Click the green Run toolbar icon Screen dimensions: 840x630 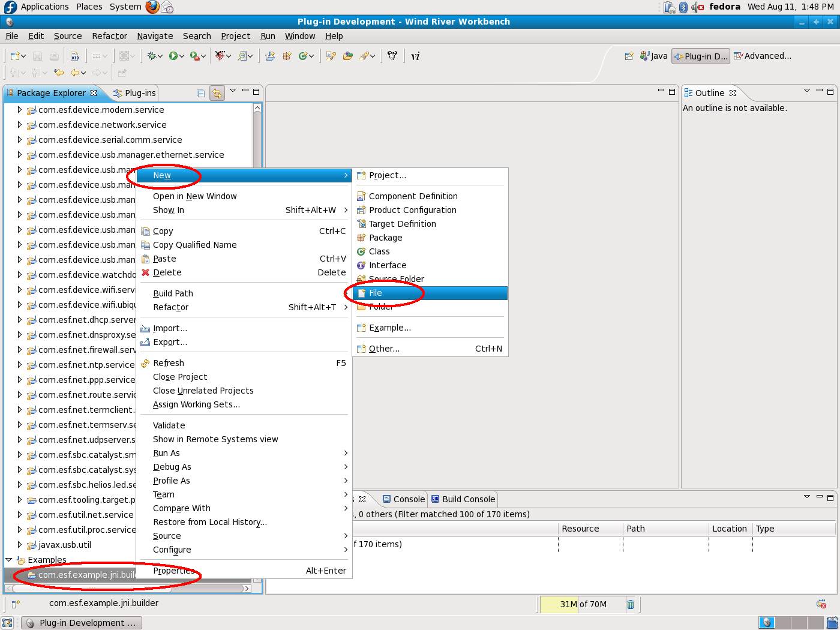click(173, 56)
